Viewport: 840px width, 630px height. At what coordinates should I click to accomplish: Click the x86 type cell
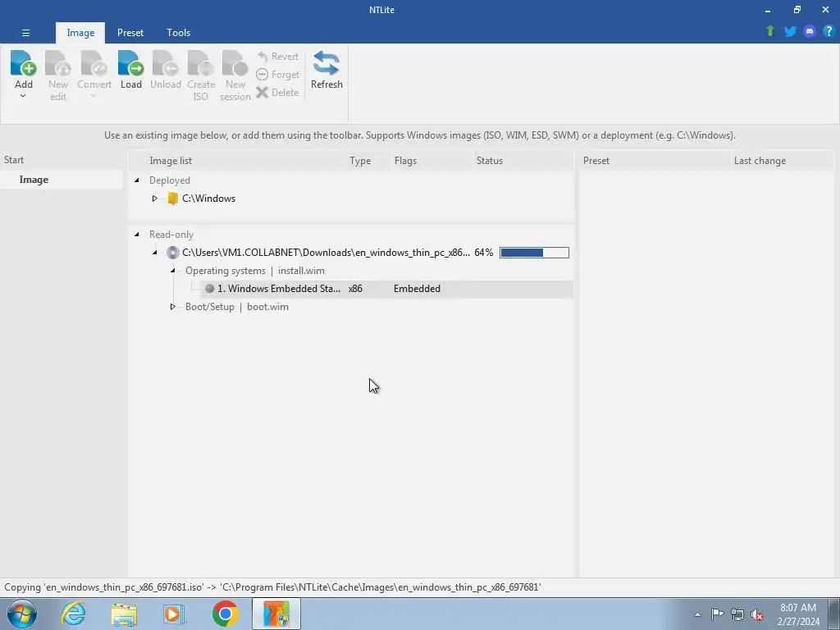coord(355,289)
